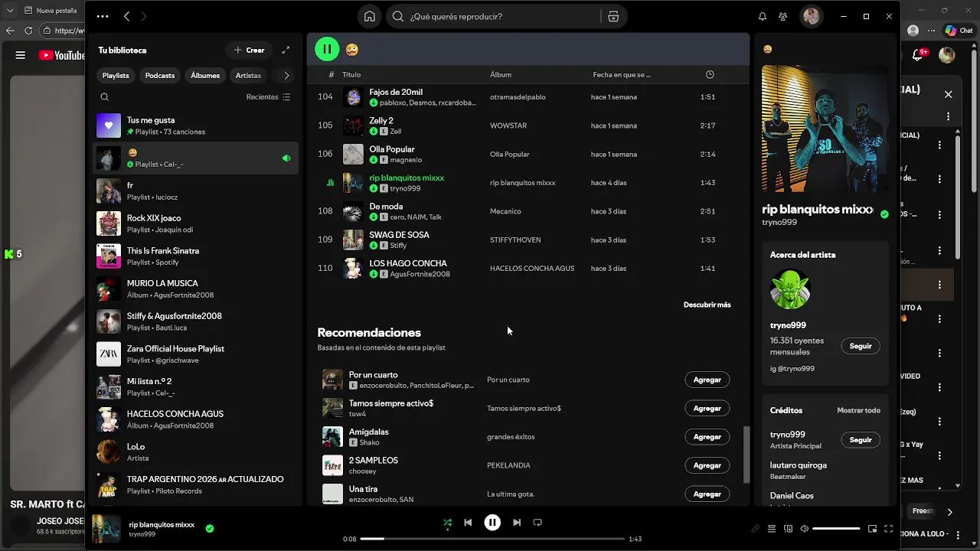Expand more library filters with right chevron
Viewport: 980px width, 551px height.
(x=286, y=75)
